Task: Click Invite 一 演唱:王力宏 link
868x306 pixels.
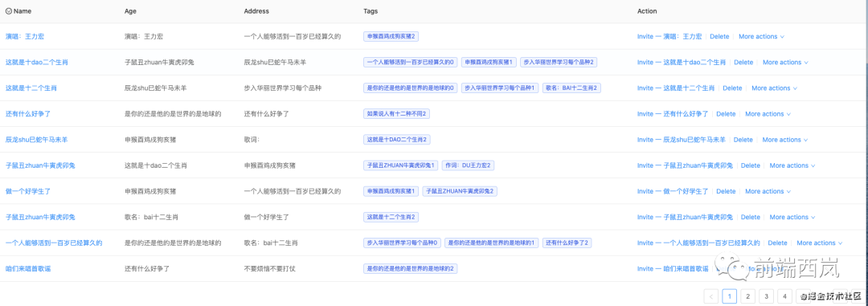Action: [669, 36]
